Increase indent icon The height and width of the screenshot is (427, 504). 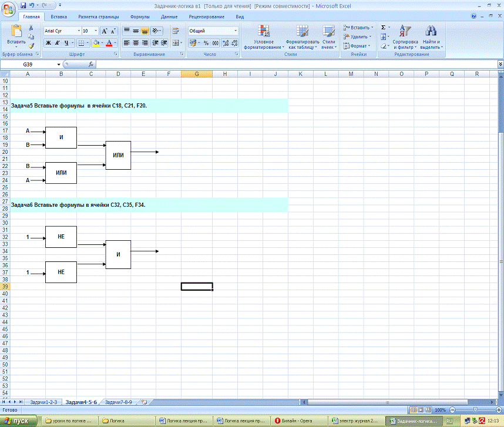(164, 43)
